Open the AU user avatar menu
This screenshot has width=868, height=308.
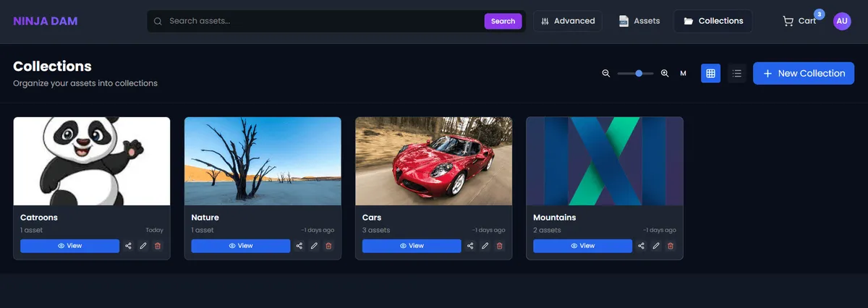[842, 21]
